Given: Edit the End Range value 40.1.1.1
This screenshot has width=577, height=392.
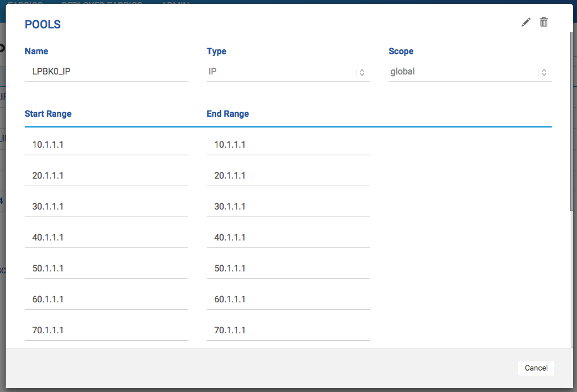Looking at the screenshot, I should (288, 237).
